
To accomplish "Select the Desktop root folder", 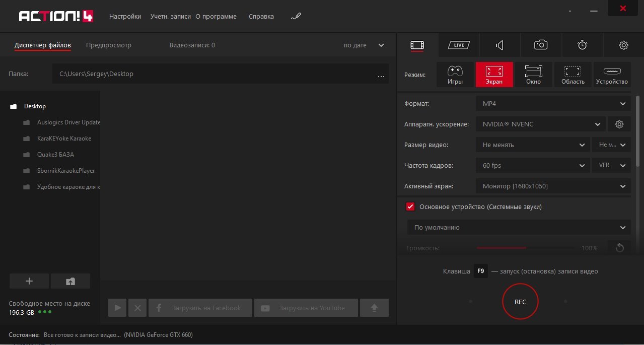I will 35,106.
